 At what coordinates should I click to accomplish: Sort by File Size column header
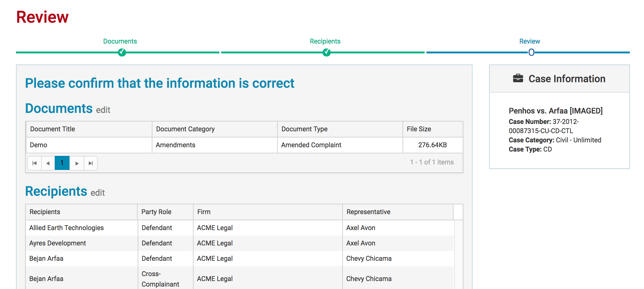419,129
